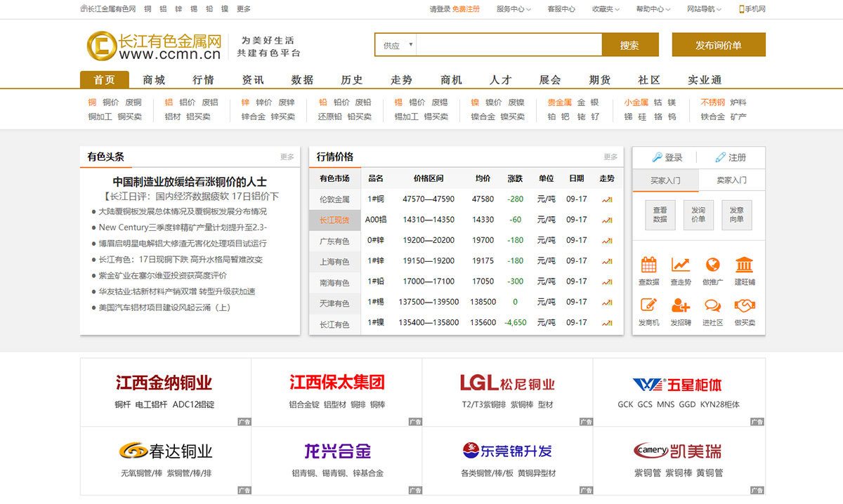This screenshot has width=843, height=504.
Task: Expand the 网站导航 top menu
Action: tap(704, 9)
